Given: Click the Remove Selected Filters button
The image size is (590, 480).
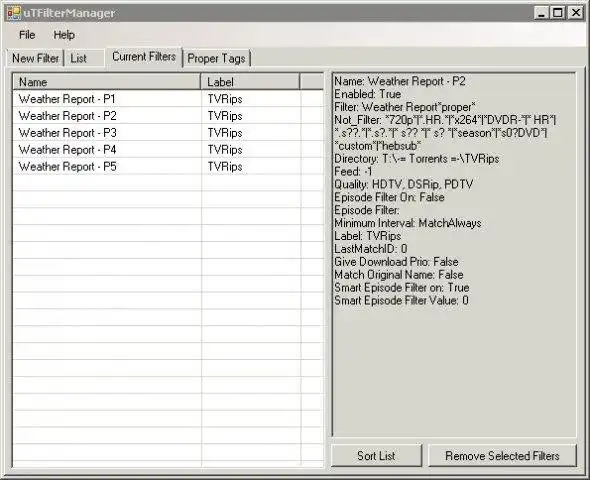Looking at the screenshot, I should pyautogui.click(x=502, y=456).
